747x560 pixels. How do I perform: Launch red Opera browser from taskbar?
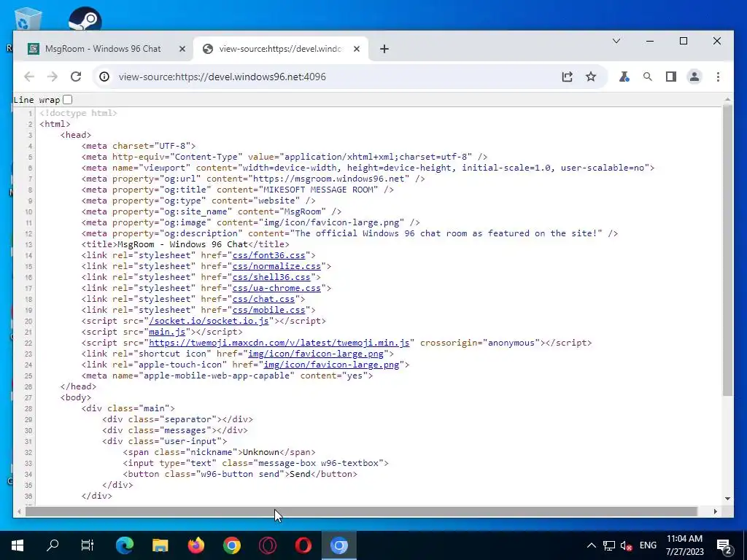click(x=303, y=545)
